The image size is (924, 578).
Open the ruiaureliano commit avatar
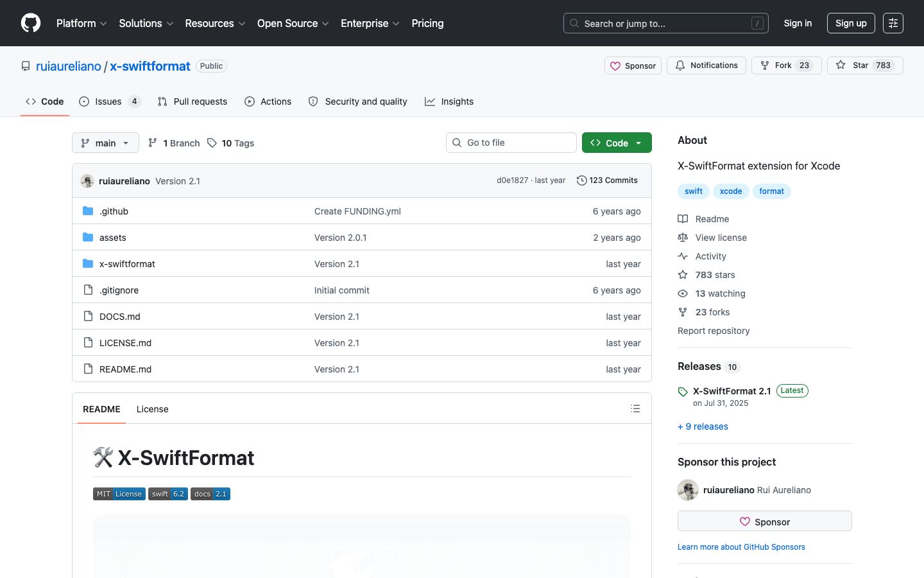coord(87,181)
